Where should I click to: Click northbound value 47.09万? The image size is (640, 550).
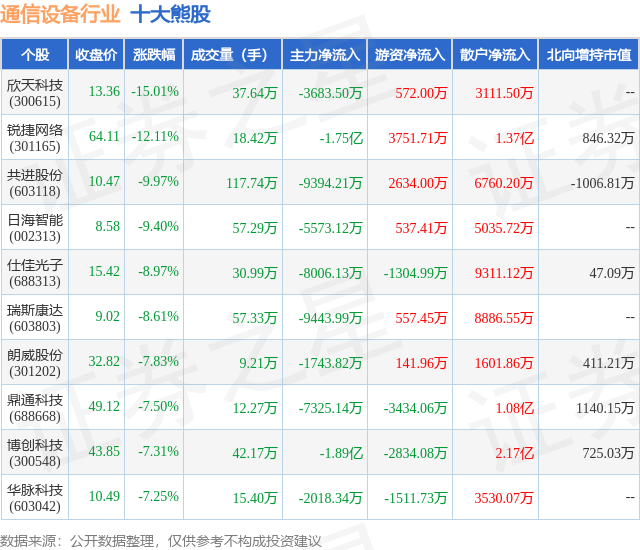[611, 273]
